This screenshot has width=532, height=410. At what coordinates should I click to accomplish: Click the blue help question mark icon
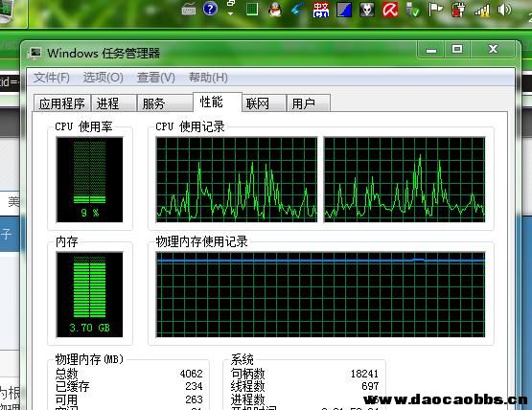click(210, 9)
